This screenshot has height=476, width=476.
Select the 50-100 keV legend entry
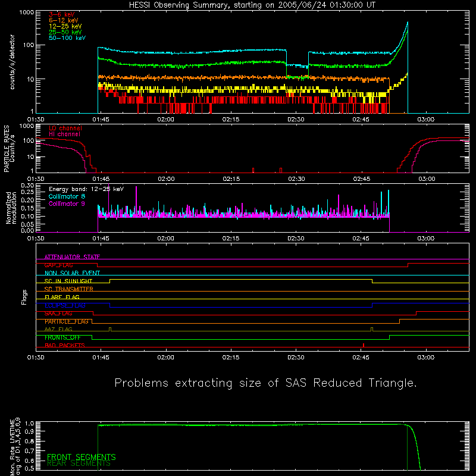pyautogui.click(x=67, y=38)
